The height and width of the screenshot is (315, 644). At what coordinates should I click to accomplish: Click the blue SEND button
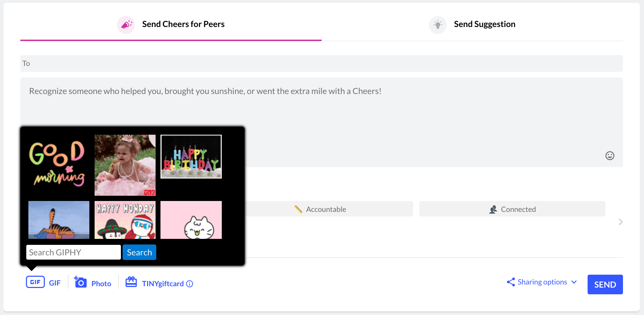tap(605, 284)
